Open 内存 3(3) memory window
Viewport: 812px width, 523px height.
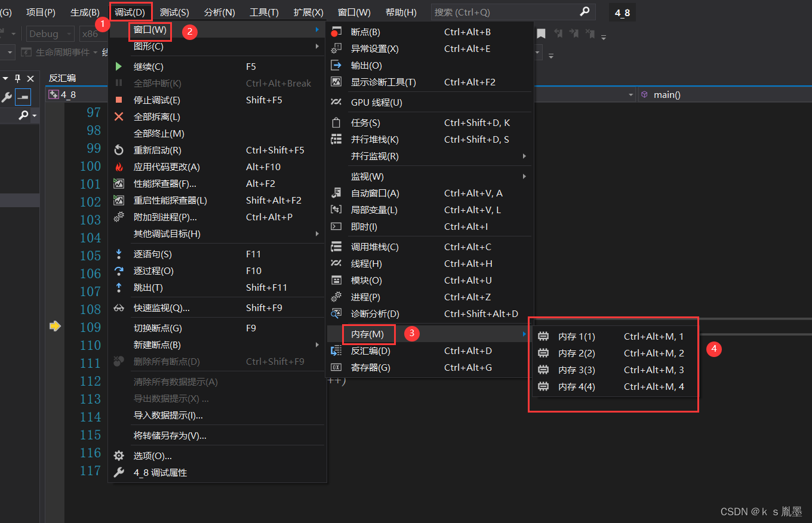pos(613,370)
